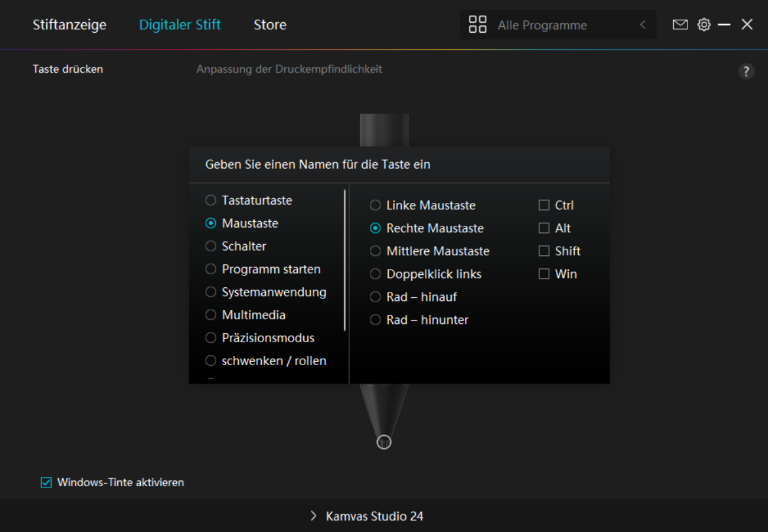The height and width of the screenshot is (532, 768).
Task: Enable the Ctrl modifier checkbox
Action: click(x=544, y=205)
